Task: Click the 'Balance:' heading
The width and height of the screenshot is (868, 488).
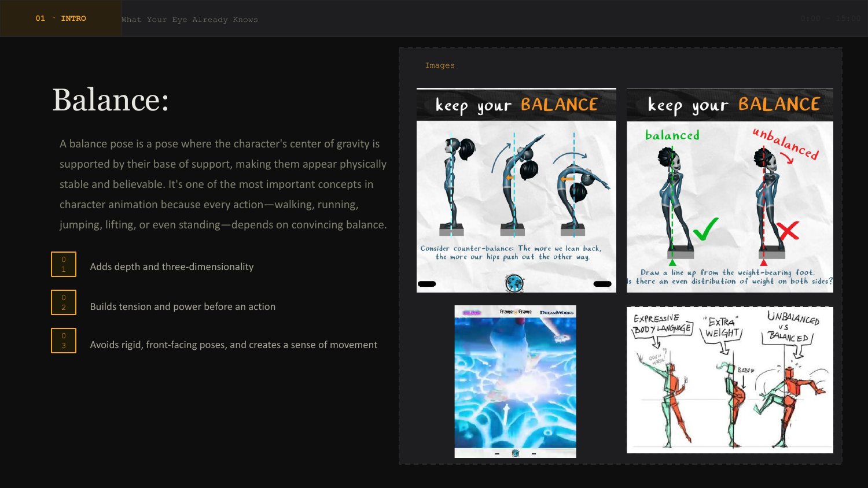Action: 111,100
